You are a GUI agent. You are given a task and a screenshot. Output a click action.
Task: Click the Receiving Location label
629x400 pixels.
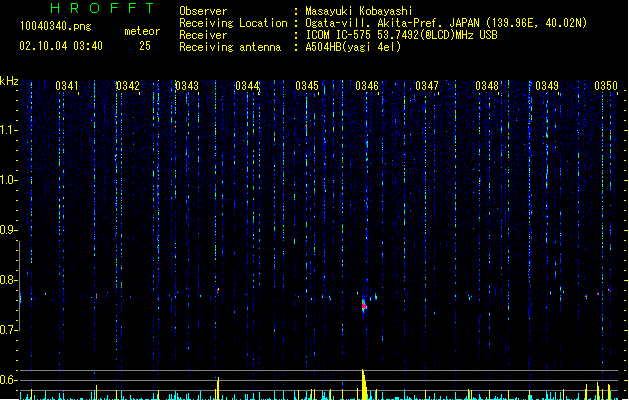click(x=233, y=23)
